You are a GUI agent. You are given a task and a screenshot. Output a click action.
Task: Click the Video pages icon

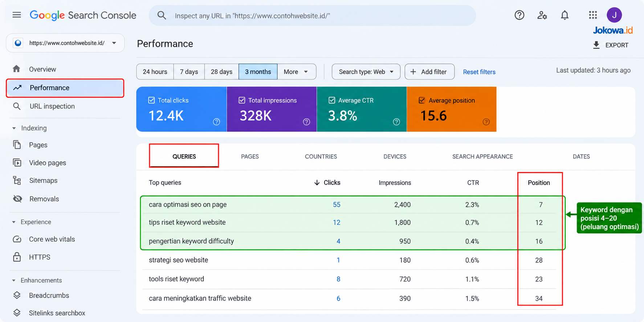click(17, 163)
